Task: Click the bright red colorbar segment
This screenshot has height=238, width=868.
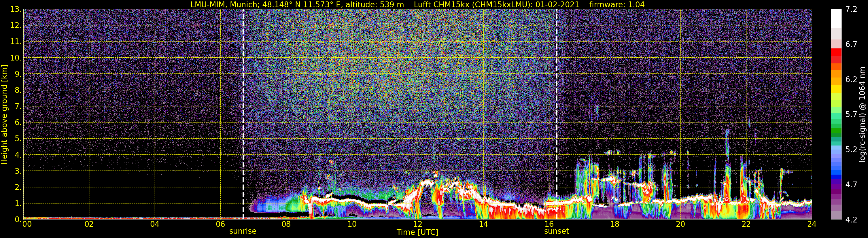Action: [x=836, y=52]
